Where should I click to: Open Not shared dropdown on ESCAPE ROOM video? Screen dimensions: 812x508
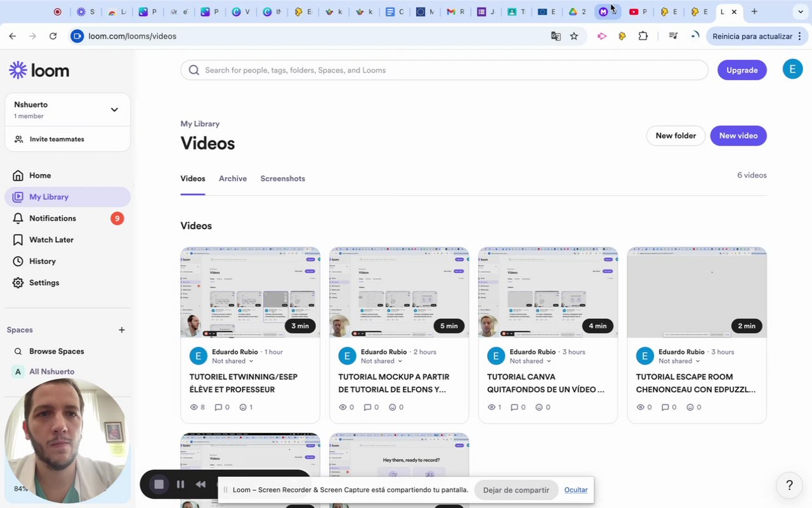pos(679,361)
